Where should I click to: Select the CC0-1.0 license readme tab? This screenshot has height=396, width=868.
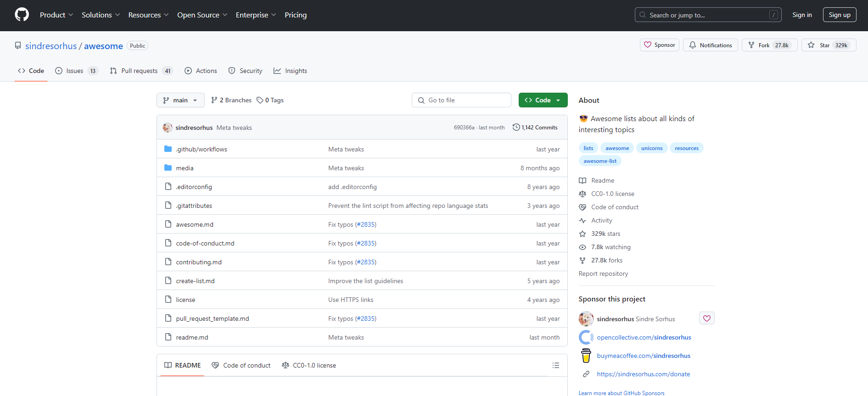[x=309, y=365]
